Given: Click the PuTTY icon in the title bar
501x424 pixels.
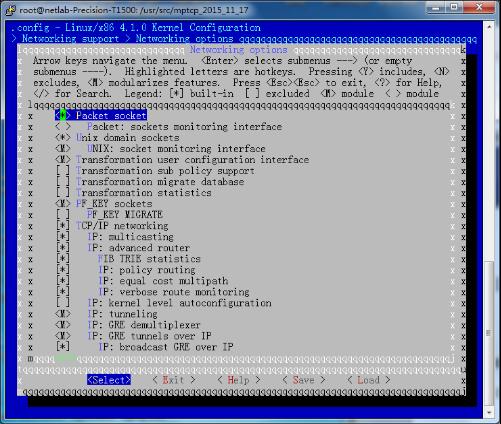Looking at the screenshot, I should [10, 10].
